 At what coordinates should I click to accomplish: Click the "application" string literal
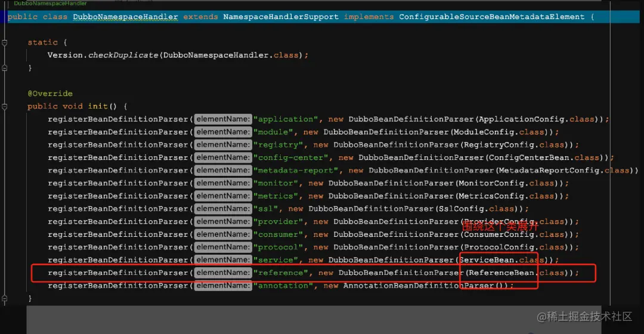click(286, 119)
